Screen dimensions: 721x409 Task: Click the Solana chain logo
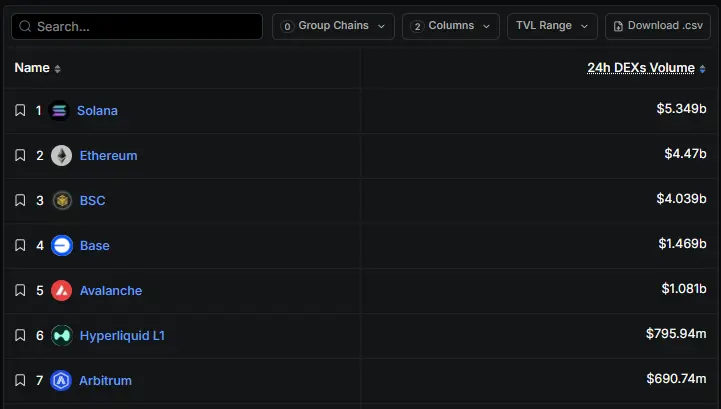pyautogui.click(x=59, y=110)
